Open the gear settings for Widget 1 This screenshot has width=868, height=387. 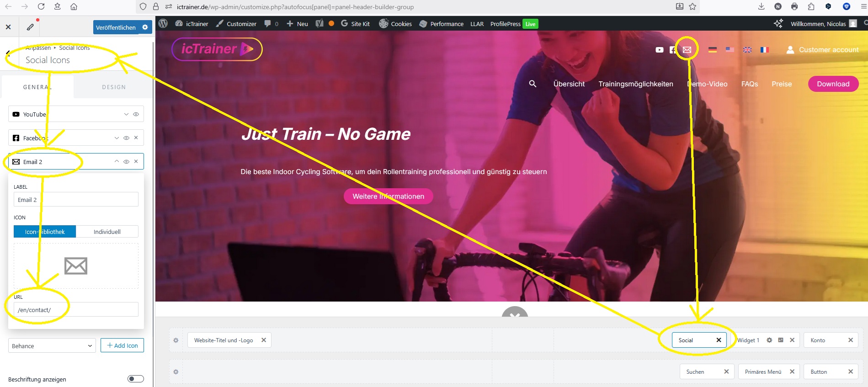click(x=769, y=340)
